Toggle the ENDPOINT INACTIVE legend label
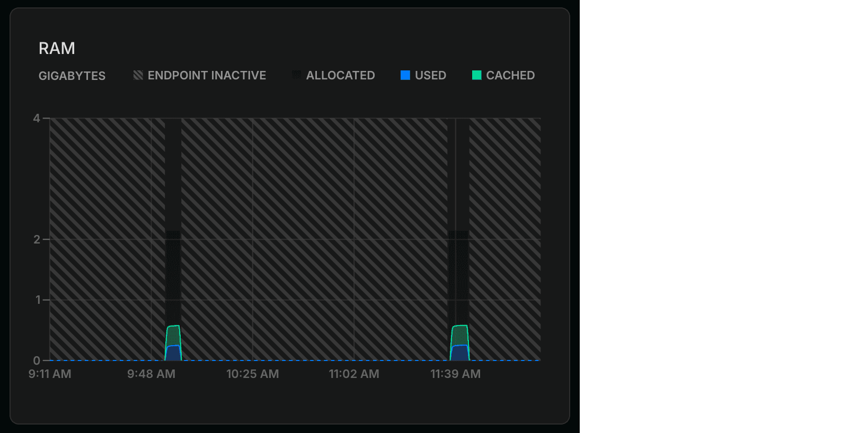868x433 pixels. click(207, 75)
